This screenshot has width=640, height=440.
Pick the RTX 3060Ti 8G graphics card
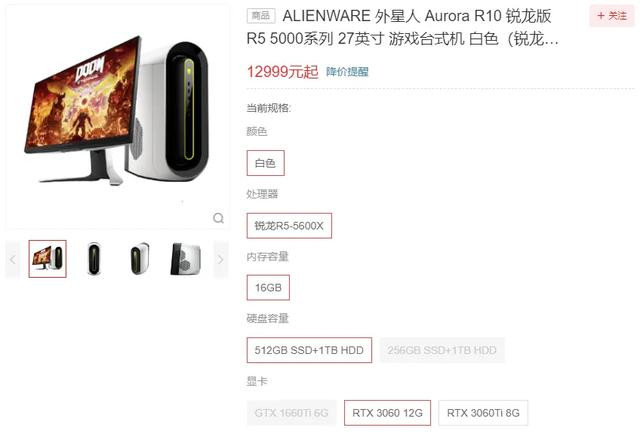(x=483, y=413)
